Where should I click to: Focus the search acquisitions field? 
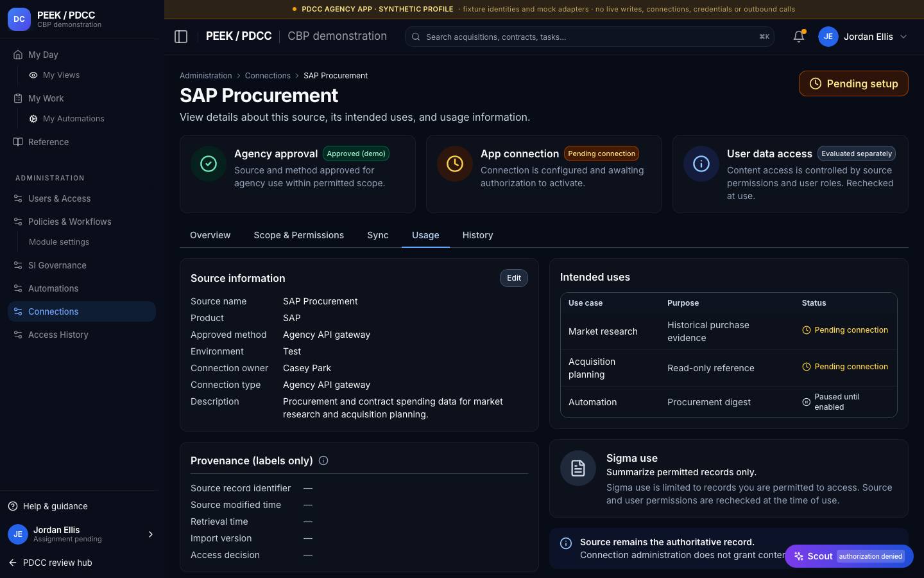589,37
